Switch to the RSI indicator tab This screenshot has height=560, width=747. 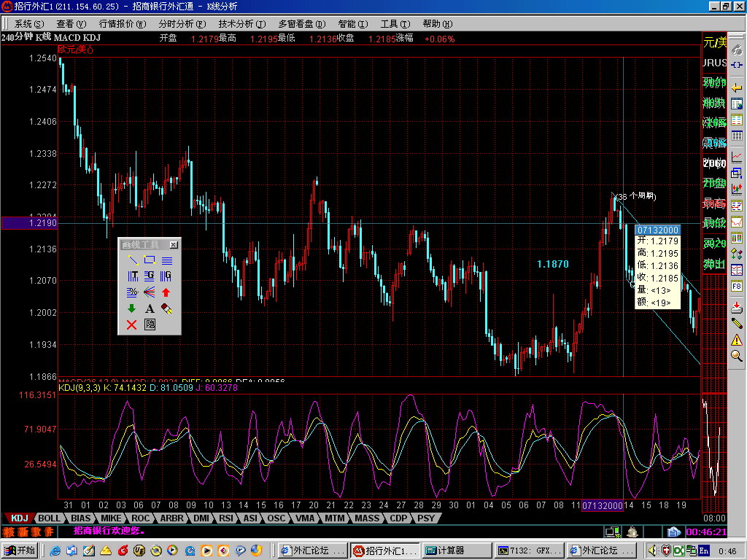[227, 518]
